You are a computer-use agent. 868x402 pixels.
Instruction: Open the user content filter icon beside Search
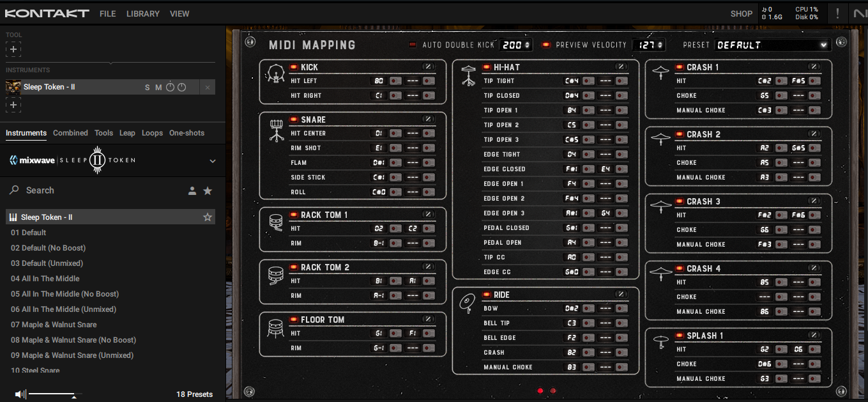192,190
